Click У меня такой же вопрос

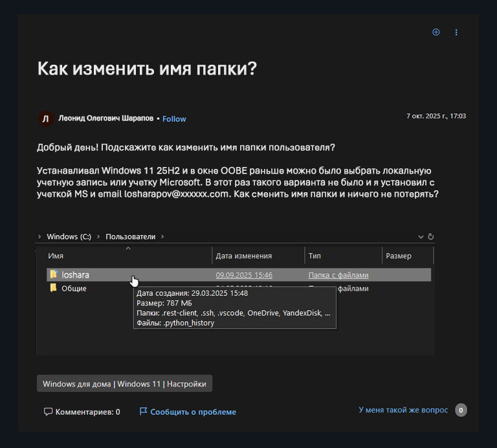(x=403, y=410)
